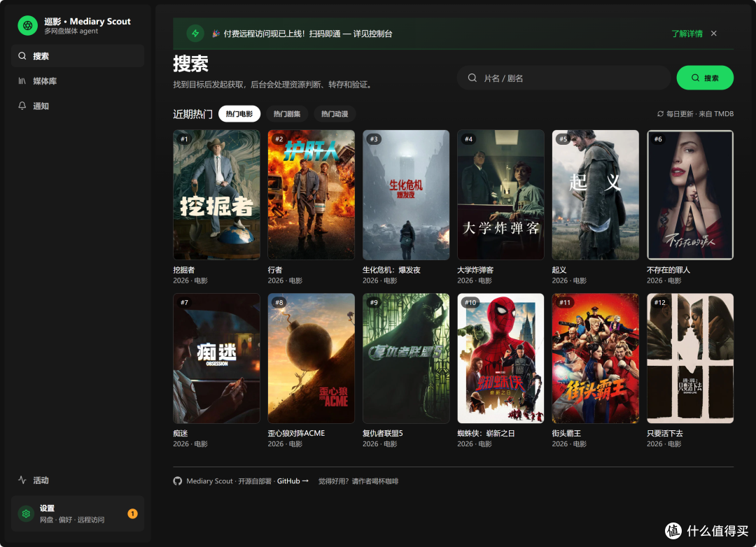Open 通知 notifications with bell icon
756x547 pixels.
78,106
